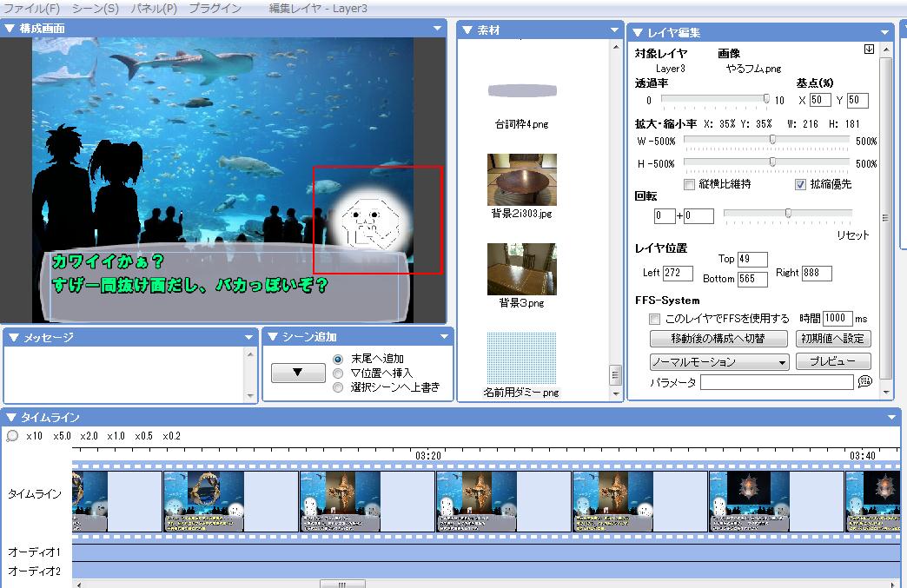Select 台詞枠4.png material thumbnail
The height and width of the screenshot is (588, 907).
(x=522, y=91)
